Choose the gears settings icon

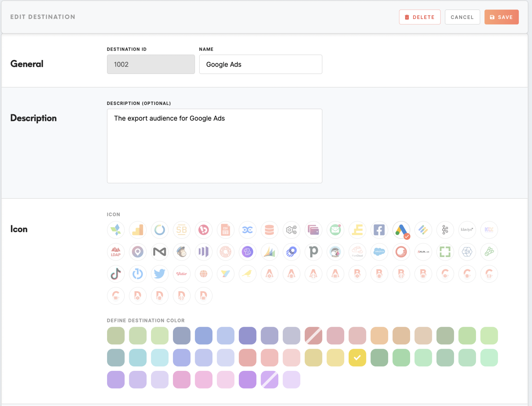tap(291, 230)
